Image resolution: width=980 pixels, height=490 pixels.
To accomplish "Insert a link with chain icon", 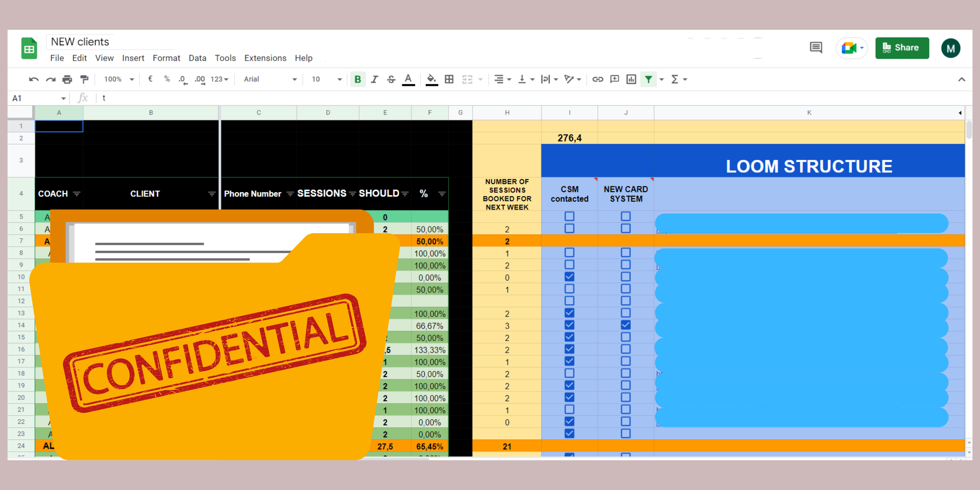I will (x=598, y=79).
